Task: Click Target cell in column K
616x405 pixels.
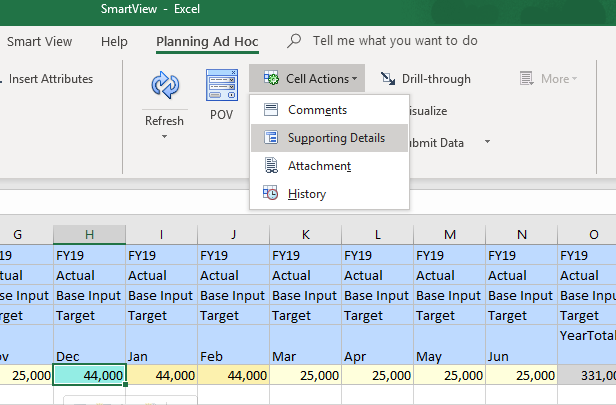Action: click(x=306, y=315)
